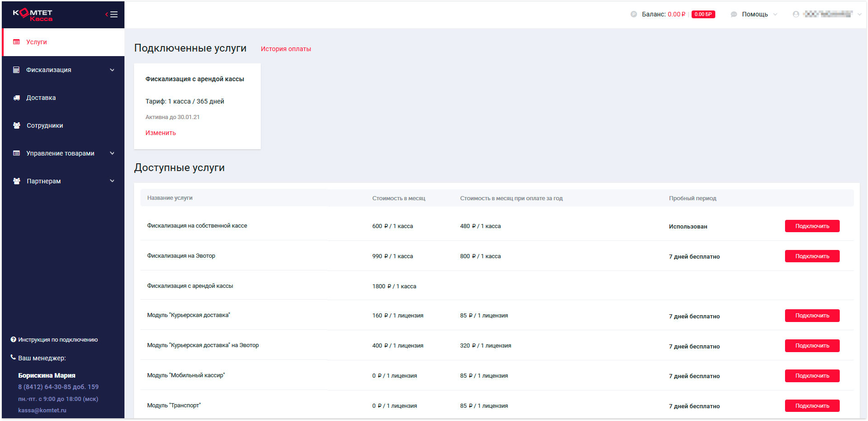Expand the Управление товарами chevron
Screen dimensions: 868x421
112,153
